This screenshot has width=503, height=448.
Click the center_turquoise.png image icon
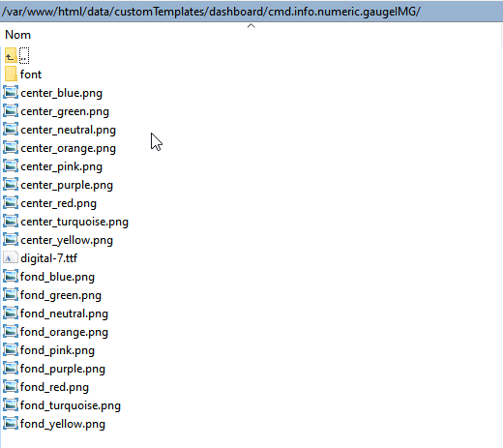[x=11, y=222]
